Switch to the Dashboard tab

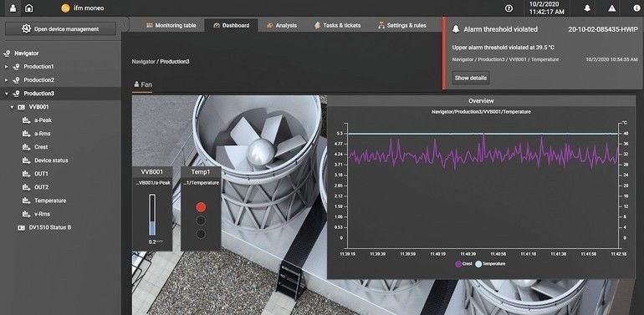231,25
